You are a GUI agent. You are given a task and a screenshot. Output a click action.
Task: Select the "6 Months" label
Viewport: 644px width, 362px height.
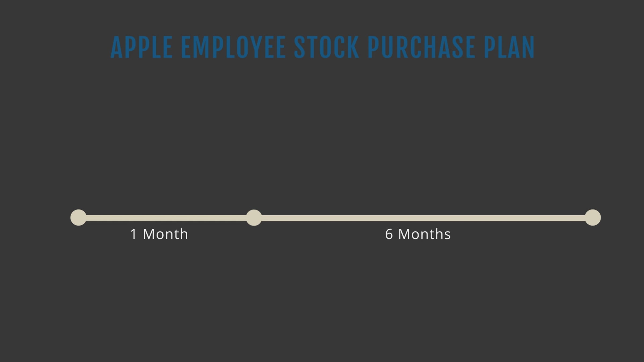(418, 234)
